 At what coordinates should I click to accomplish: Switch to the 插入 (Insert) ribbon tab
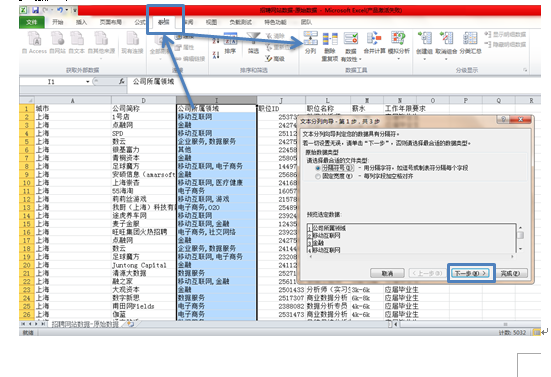pos(81,22)
